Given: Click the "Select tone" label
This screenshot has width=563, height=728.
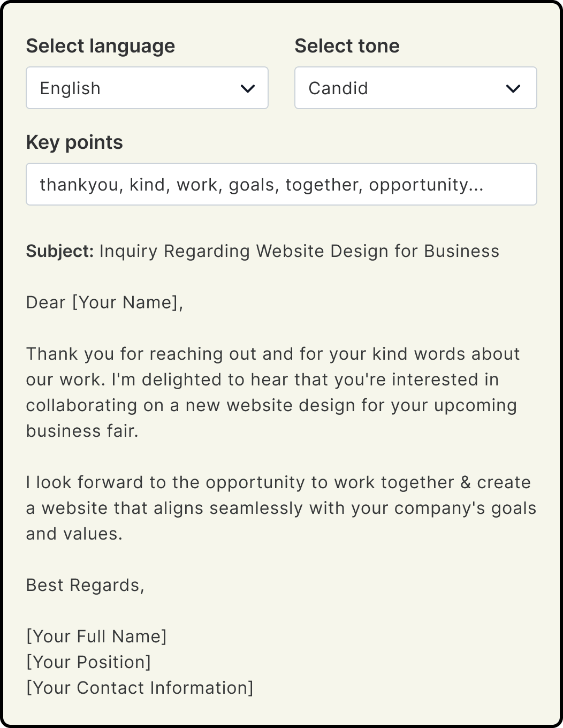Looking at the screenshot, I should [x=347, y=46].
